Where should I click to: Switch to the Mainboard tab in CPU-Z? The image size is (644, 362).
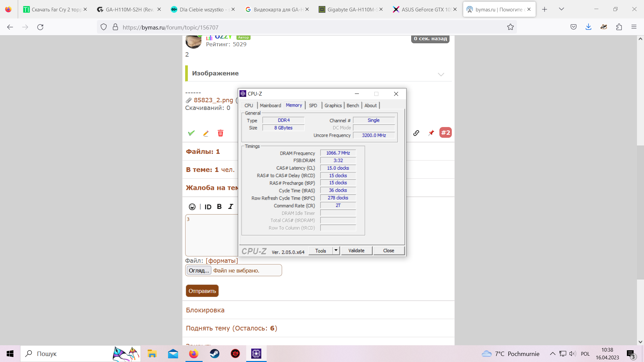[x=270, y=105]
